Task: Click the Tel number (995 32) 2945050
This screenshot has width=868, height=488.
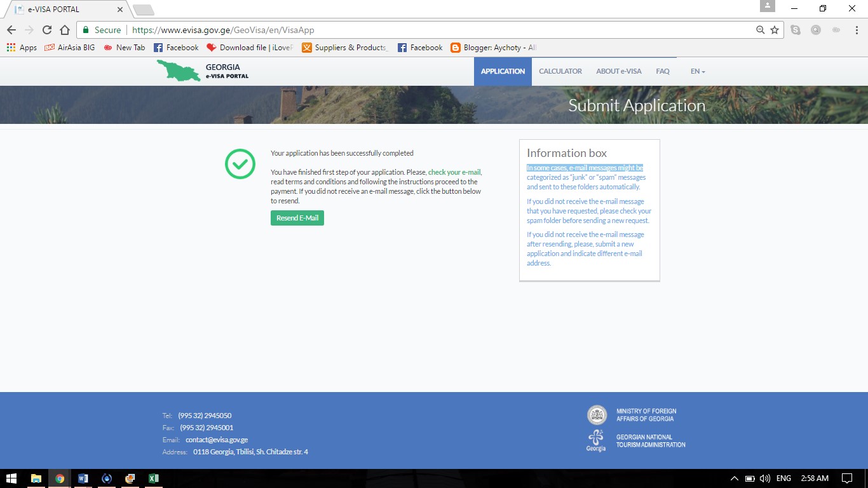Action: pos(205,416)
